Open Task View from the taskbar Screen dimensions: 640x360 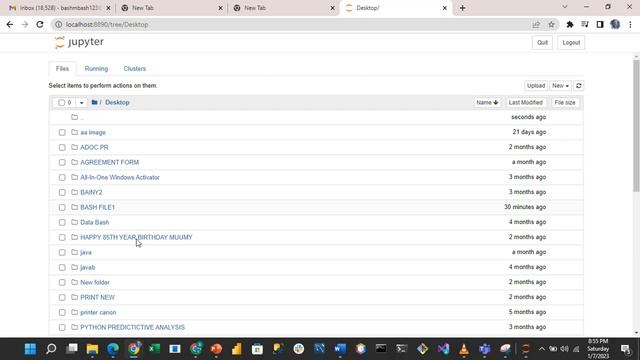(x=72, y=349)
